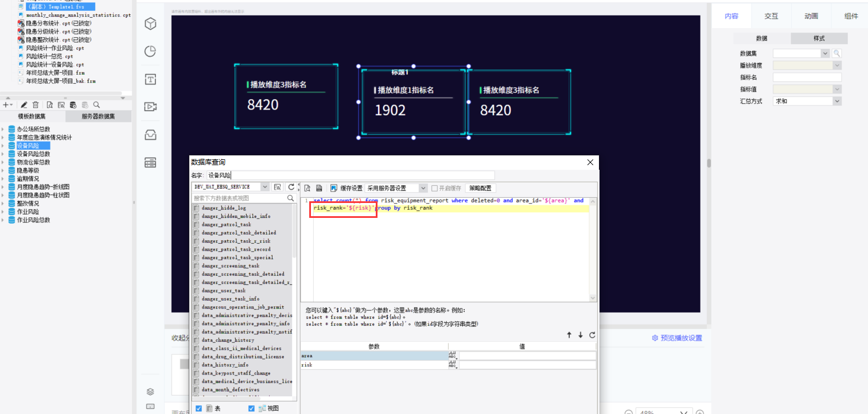Switch to the 内容 tab

click(x=731, y=16)
